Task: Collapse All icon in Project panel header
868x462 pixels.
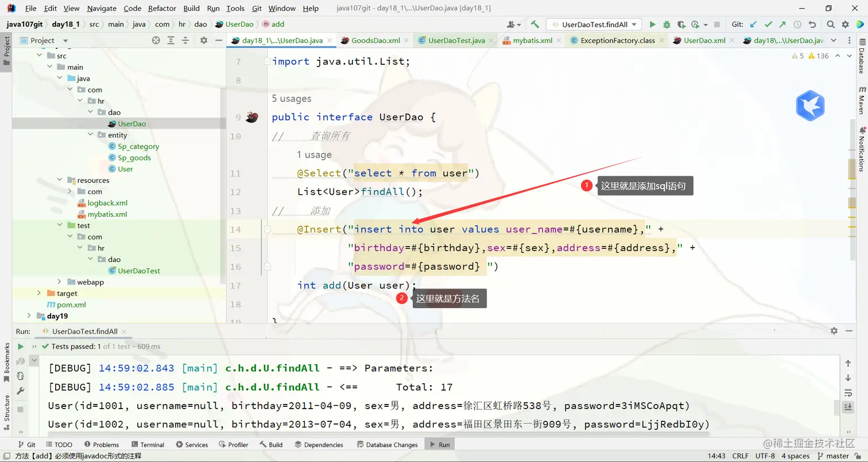Action: click(186, 40)
